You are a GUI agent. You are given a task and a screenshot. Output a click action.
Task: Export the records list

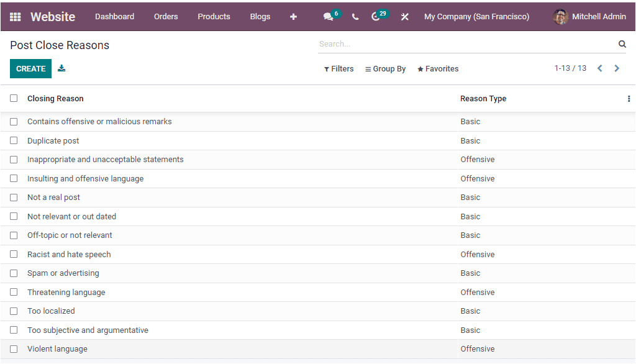tap(61, 68)
